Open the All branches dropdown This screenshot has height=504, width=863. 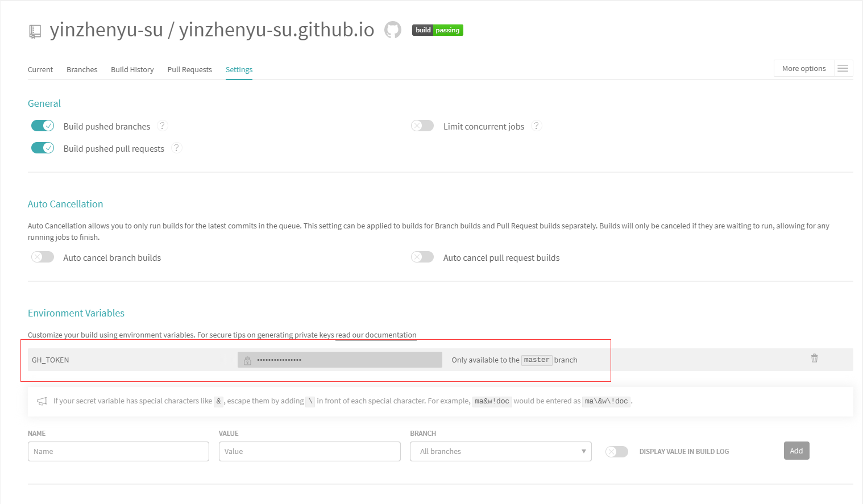(501, 451)
